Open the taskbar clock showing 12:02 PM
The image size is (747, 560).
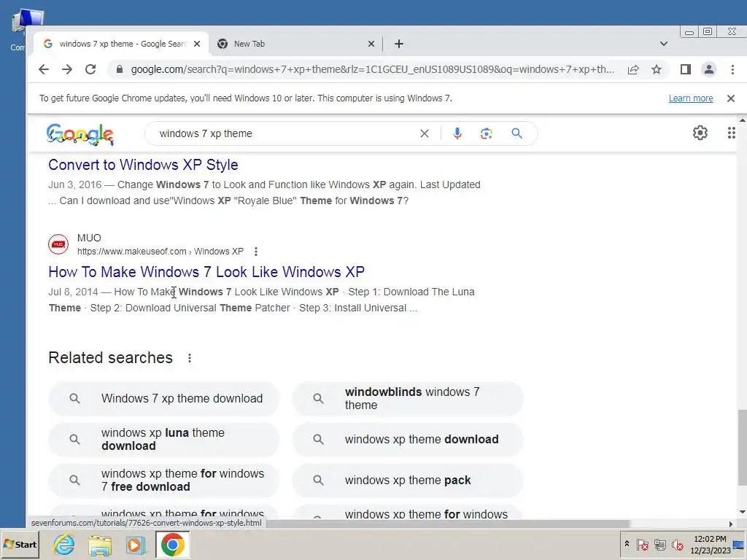coord(711,544)
